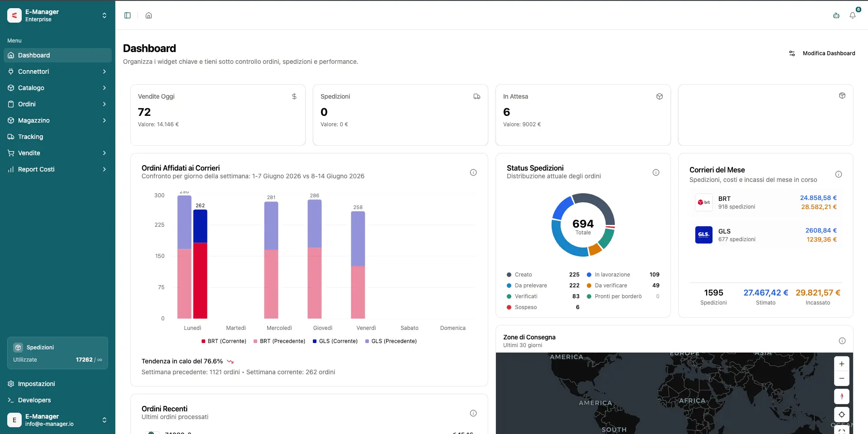Image resolution: width=868 pixels, height=434 pixels.
Task: Toggle Sospeso status legend
Action: click(x=543, y=307)
